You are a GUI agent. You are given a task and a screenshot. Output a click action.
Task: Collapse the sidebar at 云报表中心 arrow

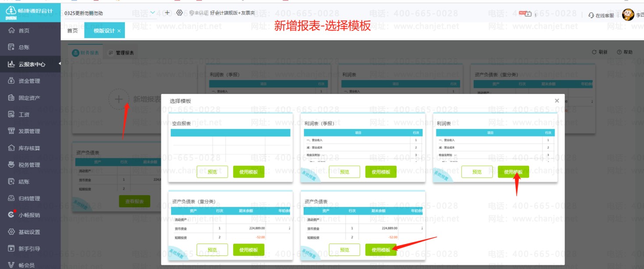point(59,64)
